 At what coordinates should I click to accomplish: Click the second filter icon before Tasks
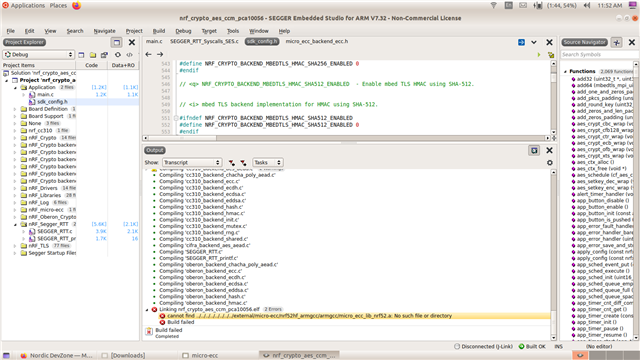[x=243, y=162]
